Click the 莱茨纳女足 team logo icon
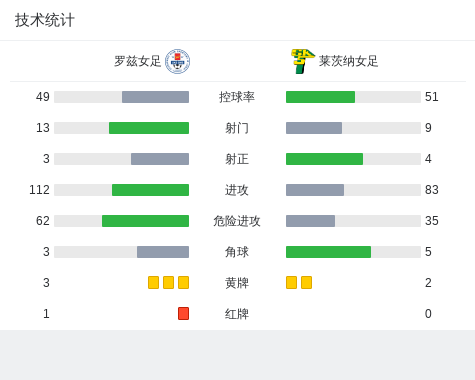Screen dimensions: 475x380 (303, 61)
